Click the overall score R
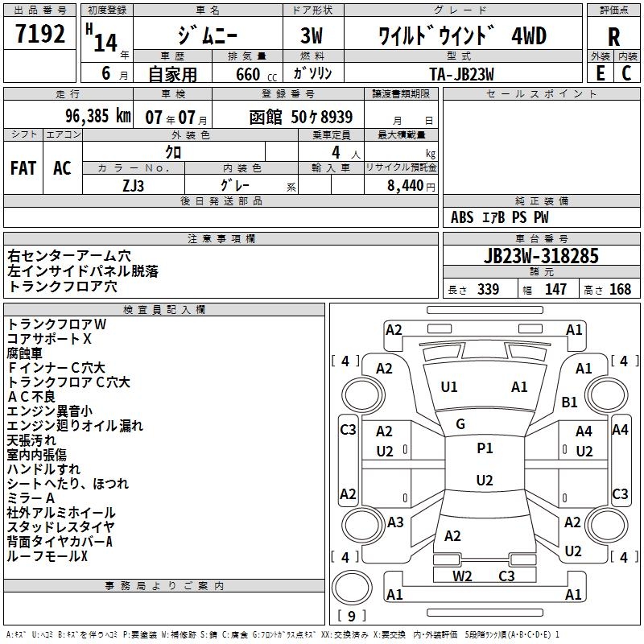 [x=613, y=36]
